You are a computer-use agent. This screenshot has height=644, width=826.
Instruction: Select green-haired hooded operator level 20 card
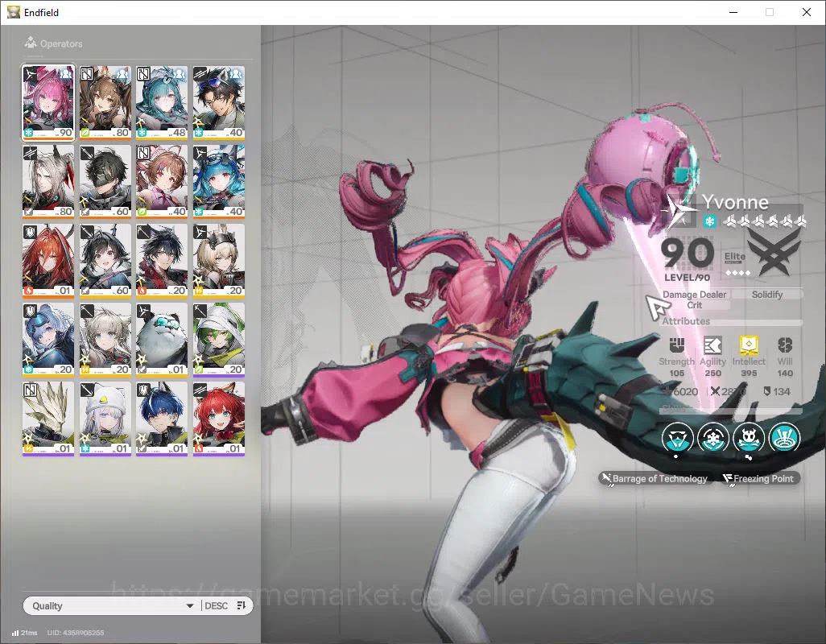pyautogui.click(x=219, y=340)
